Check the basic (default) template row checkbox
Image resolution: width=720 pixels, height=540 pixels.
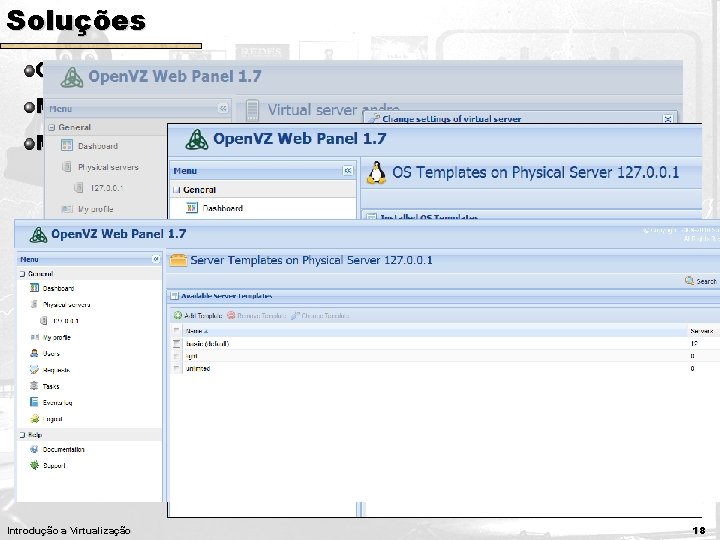click(x=176, y=343)
